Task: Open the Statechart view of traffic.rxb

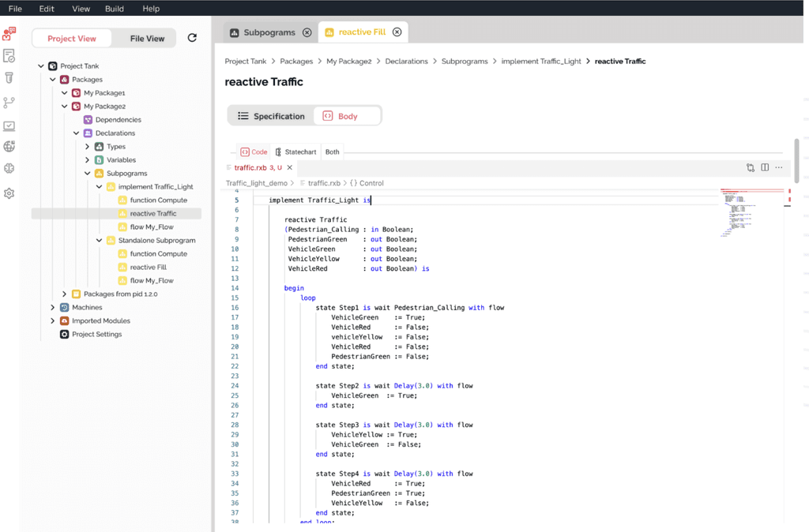Action: 295,152
